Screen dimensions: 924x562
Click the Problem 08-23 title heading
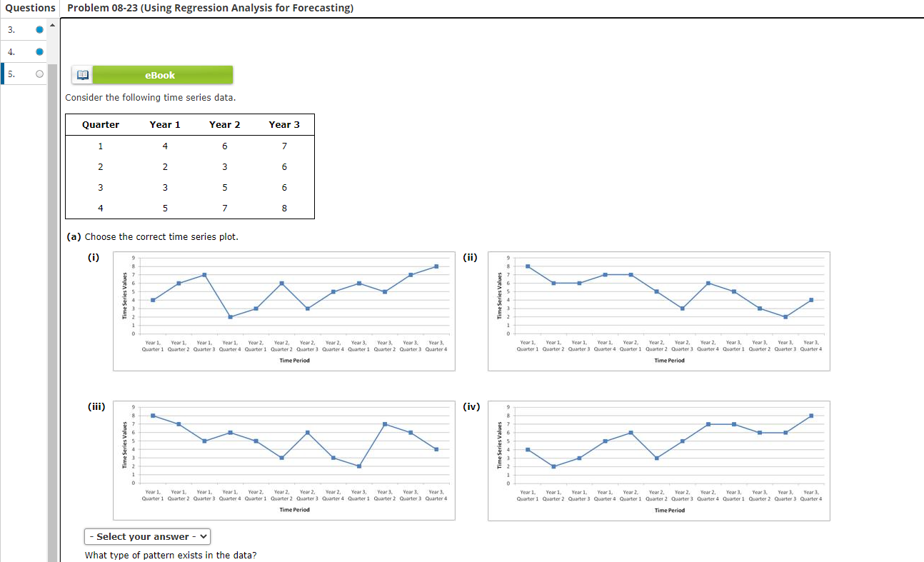(210, 8)
